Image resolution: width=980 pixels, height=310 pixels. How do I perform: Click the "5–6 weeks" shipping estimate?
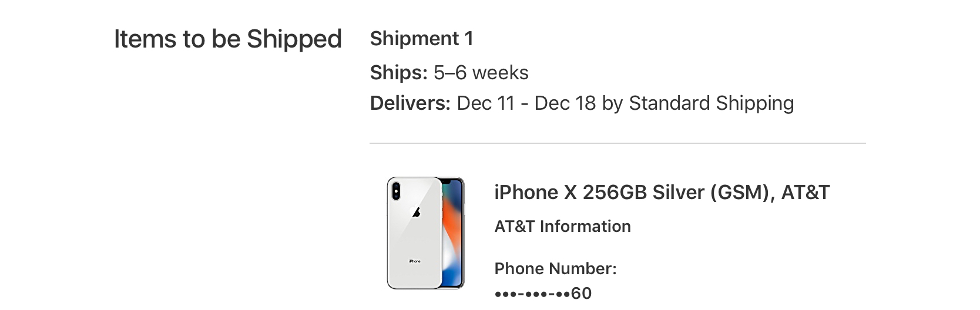tap(481, 73)
